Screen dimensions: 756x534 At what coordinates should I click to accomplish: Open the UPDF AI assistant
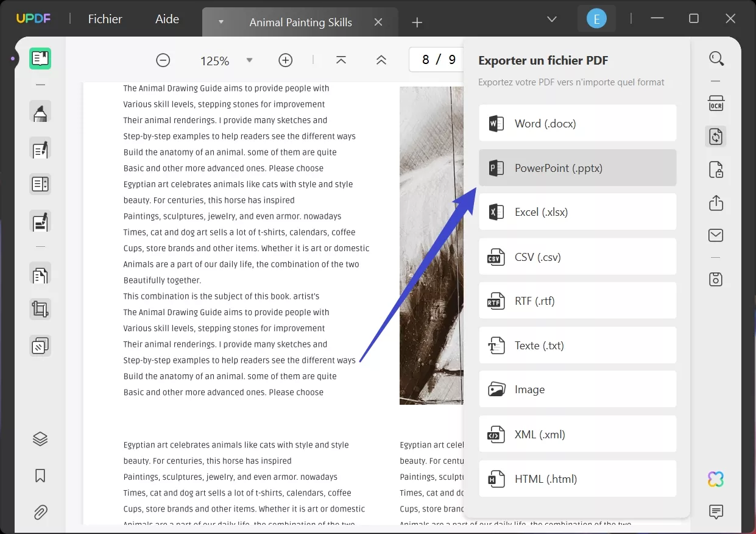point(715,479)
